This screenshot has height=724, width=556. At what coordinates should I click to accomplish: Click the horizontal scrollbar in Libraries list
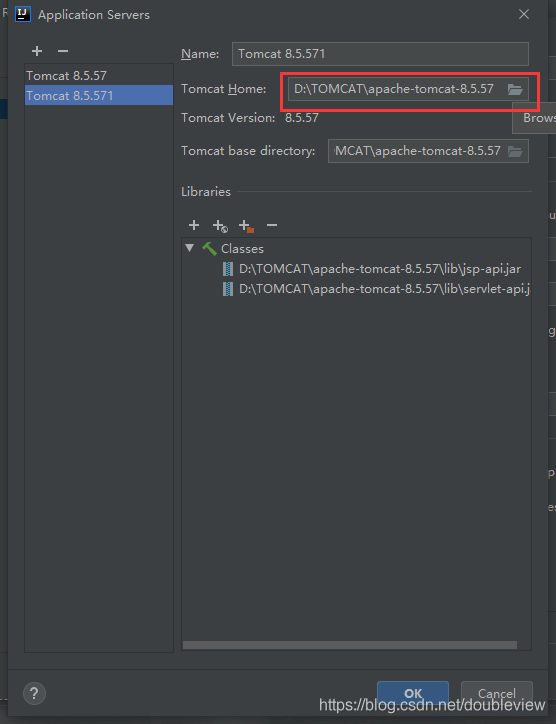point(350,645)
